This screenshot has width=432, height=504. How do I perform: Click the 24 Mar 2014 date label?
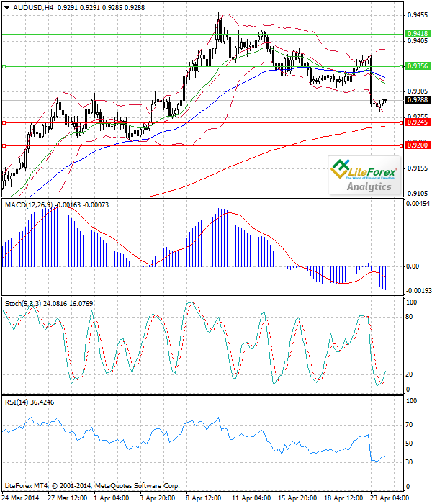tap(22, 498)
